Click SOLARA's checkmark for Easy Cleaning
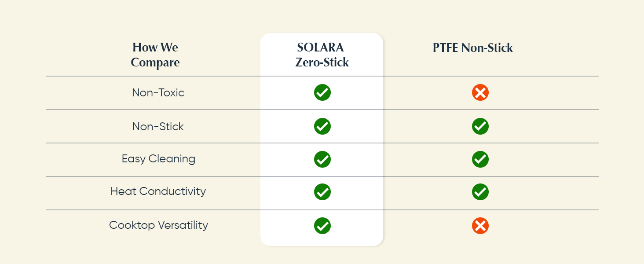 point(322,159)
